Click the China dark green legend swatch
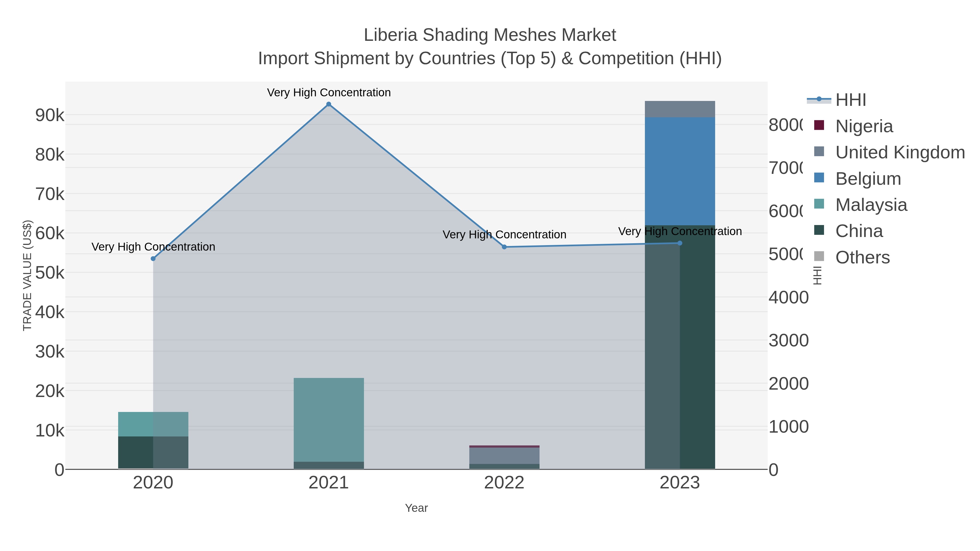Image resolution: width=980 pixels, height=551 pixels. (819, 230)
